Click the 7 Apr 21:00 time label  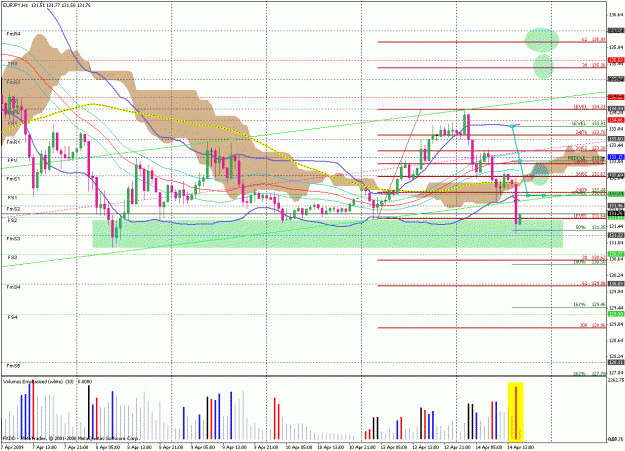(x=75, y=447)
